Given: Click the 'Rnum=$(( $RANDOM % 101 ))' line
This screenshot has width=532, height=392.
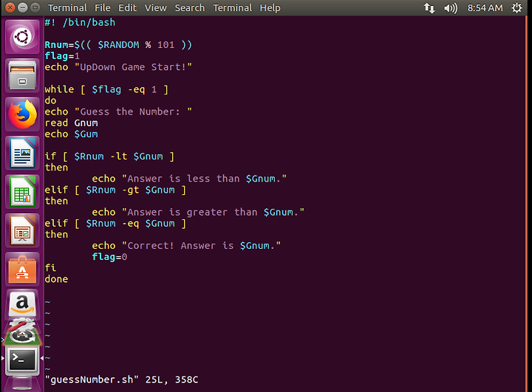Looking at the screenshot, I should coord(118,45).
